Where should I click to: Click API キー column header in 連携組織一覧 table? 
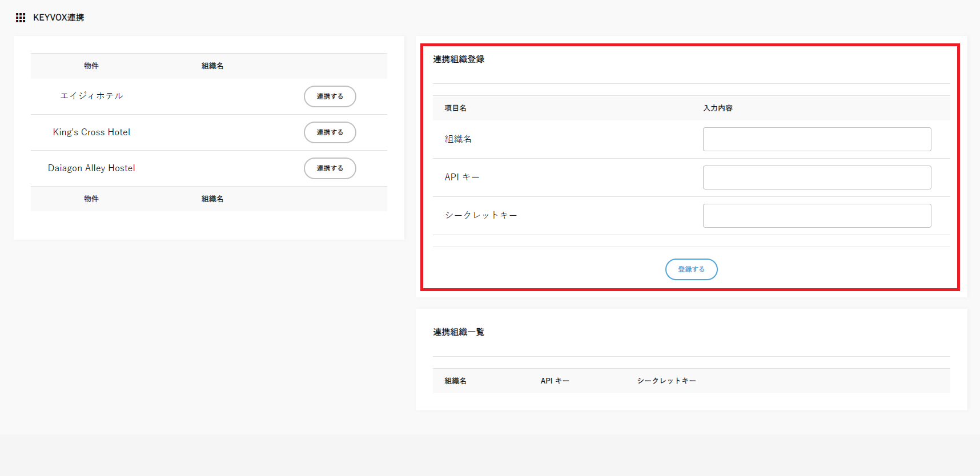click(x=555, y=381)
